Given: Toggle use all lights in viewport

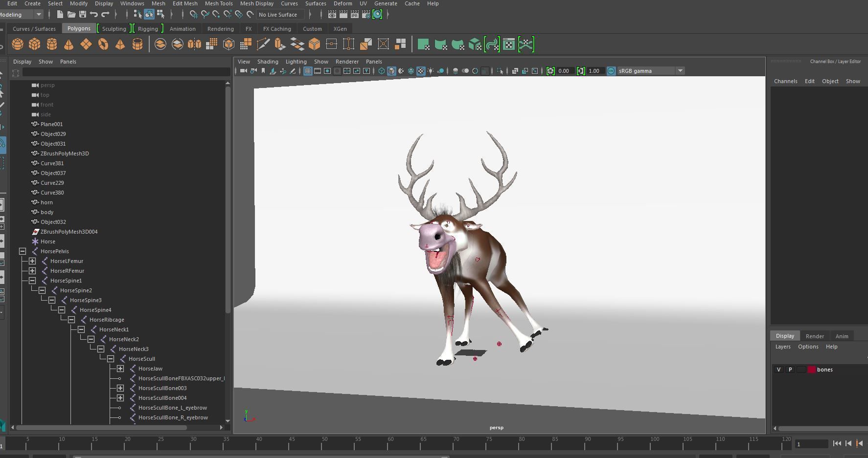Looking at the screenshot, I should coord(431,71).
